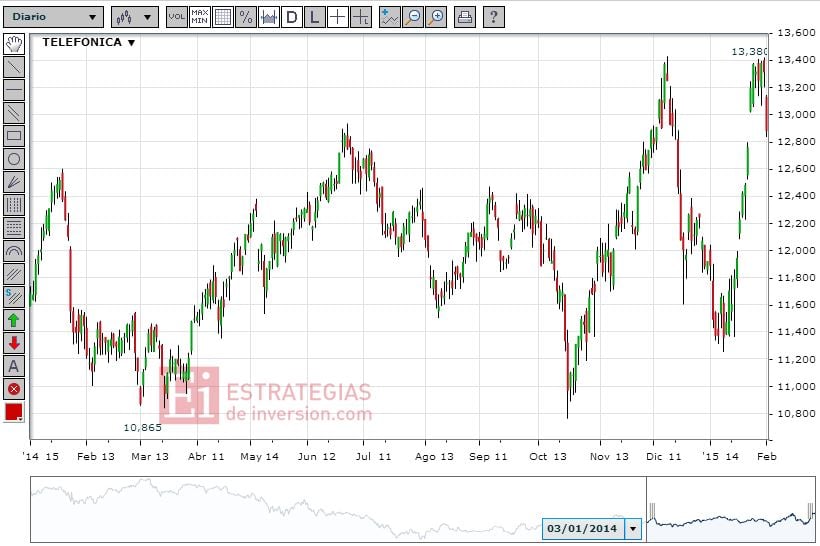The height and width of the screenshot is (546, 820).
Task: Click the date range area icon
Action: [x=269, y=17]
